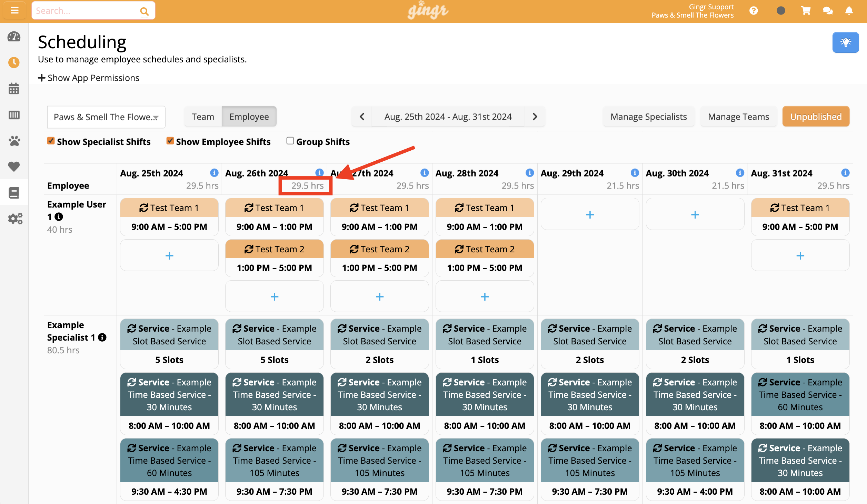
Task: Open Test Team 1 shift on Aug. 25th
Action: click(169, 217)
